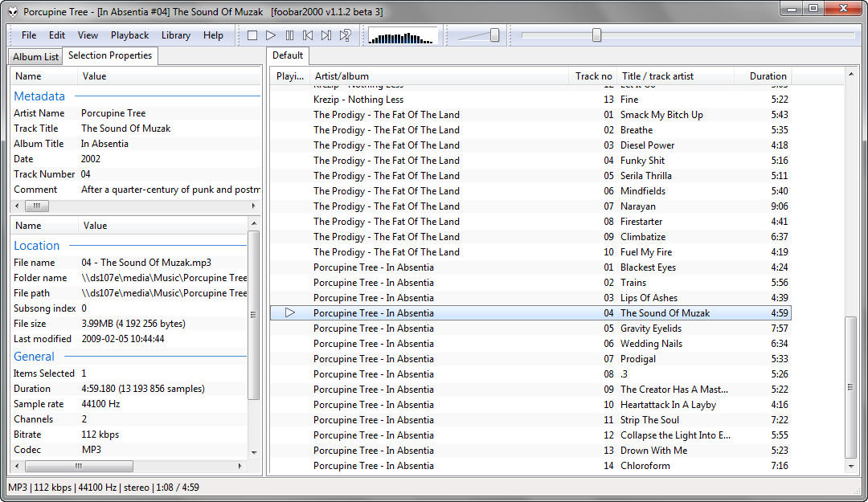
Task: Open the Help menu
Action: 213,35
